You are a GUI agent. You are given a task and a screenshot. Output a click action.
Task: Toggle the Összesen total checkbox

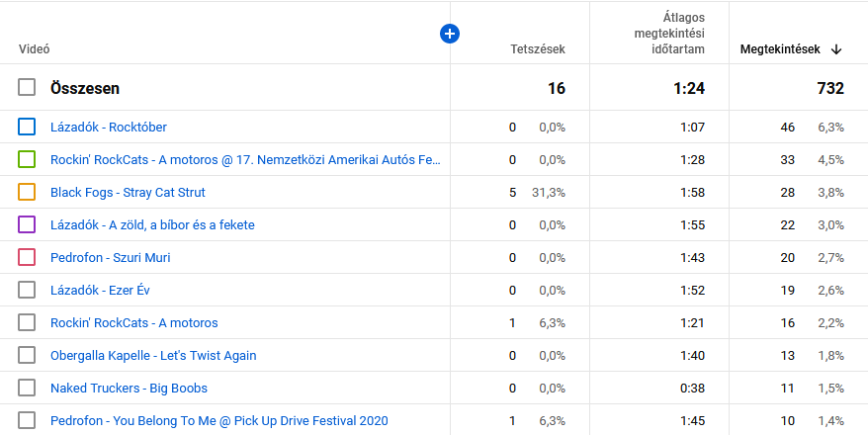click(27, 88)
